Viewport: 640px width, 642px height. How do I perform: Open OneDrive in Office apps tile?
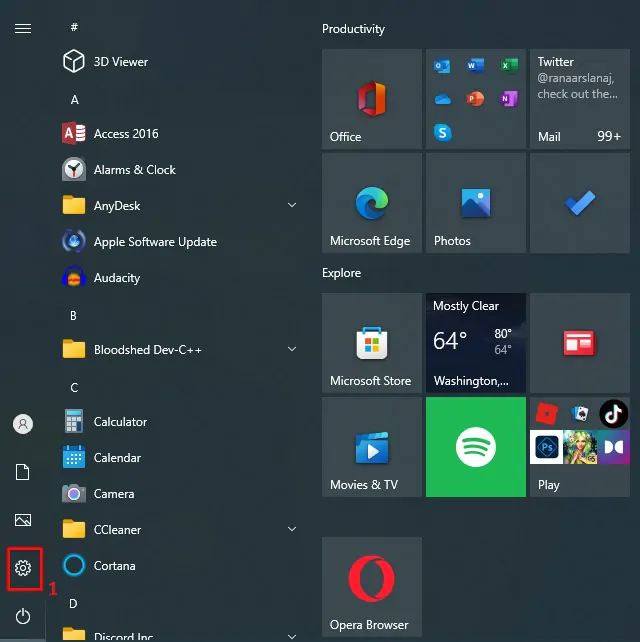442,99
